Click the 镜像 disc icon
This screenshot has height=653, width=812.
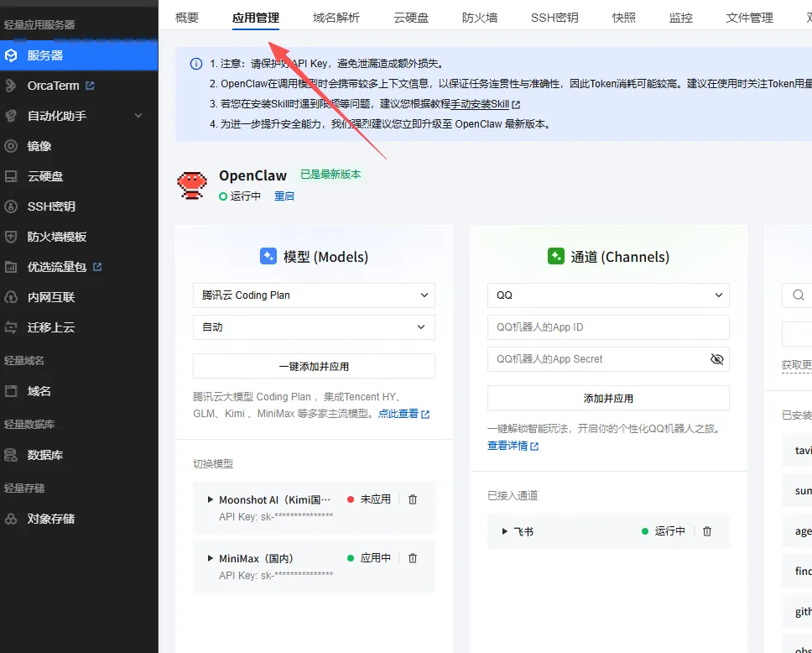coord(11,146)
